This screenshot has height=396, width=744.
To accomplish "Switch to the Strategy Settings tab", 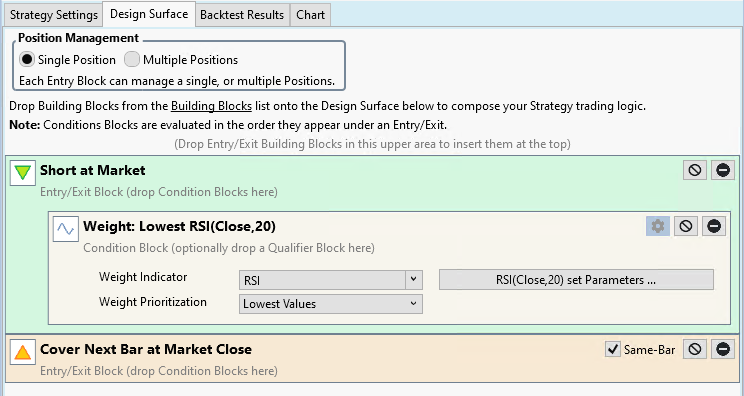I will click(54, 15).
